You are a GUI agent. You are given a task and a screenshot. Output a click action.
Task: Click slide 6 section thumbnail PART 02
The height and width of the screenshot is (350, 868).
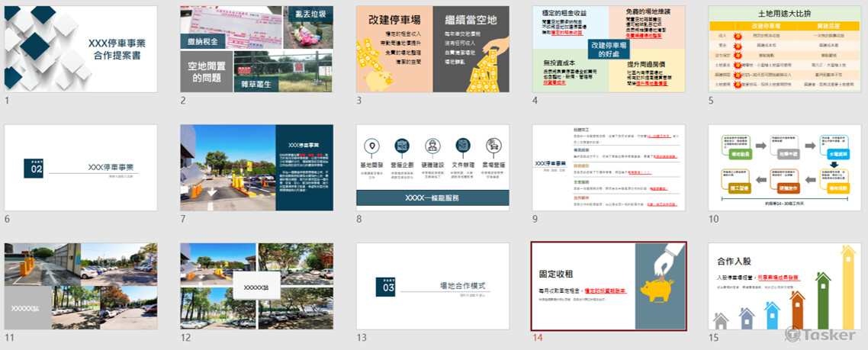pos(81,168)
